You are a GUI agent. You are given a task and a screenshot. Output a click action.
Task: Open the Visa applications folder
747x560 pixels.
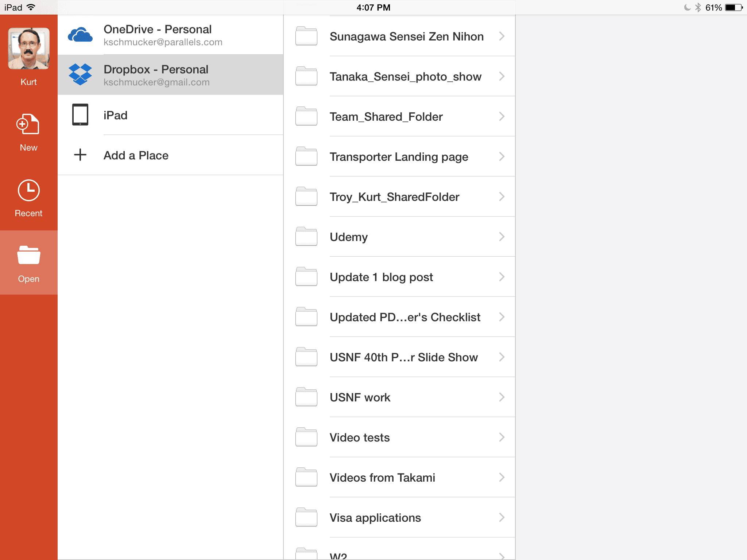[x=400, y=517]
